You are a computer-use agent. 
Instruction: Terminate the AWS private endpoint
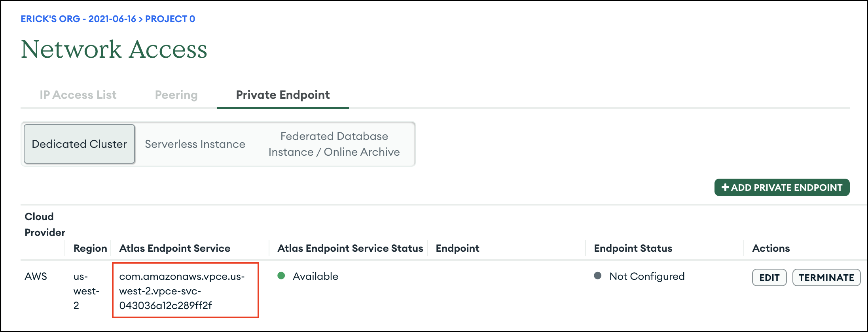pyautogui.click(x=826, y=277)
